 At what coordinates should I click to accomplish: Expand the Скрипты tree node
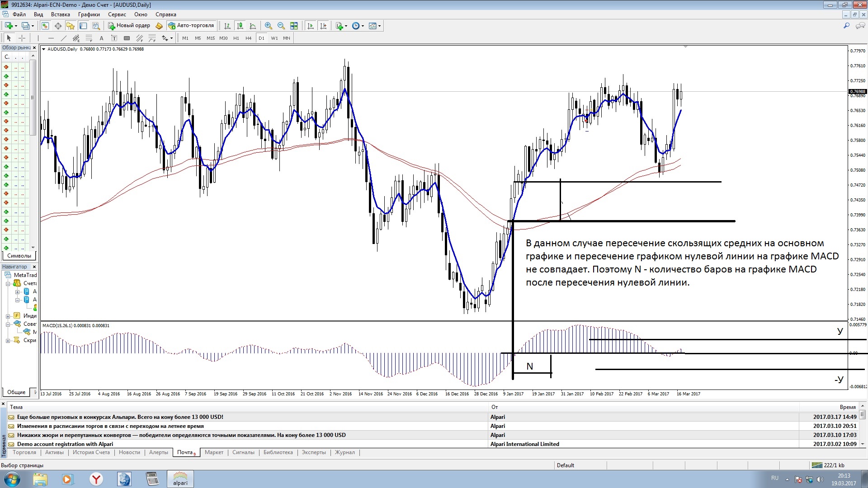(8, 341)
